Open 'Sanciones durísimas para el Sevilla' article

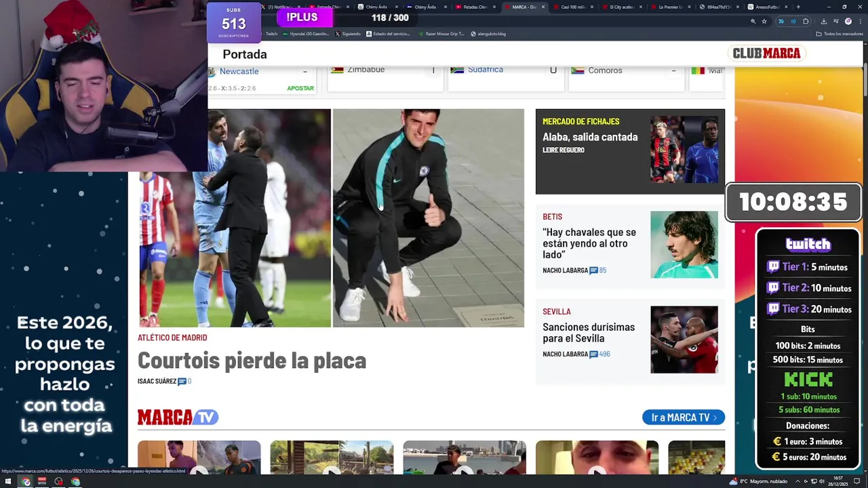point(589,333)
